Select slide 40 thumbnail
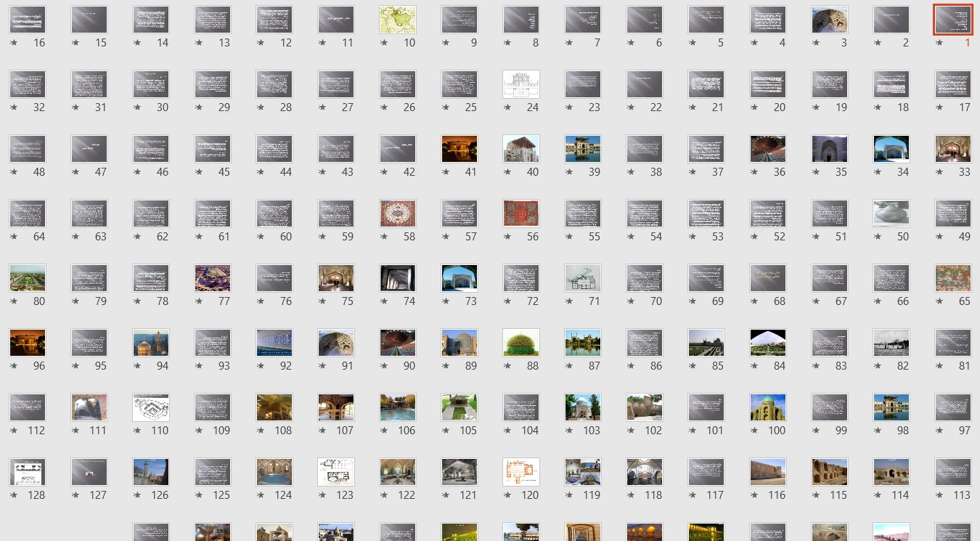This screenshot has height=541, width=980. coord(521,149)
